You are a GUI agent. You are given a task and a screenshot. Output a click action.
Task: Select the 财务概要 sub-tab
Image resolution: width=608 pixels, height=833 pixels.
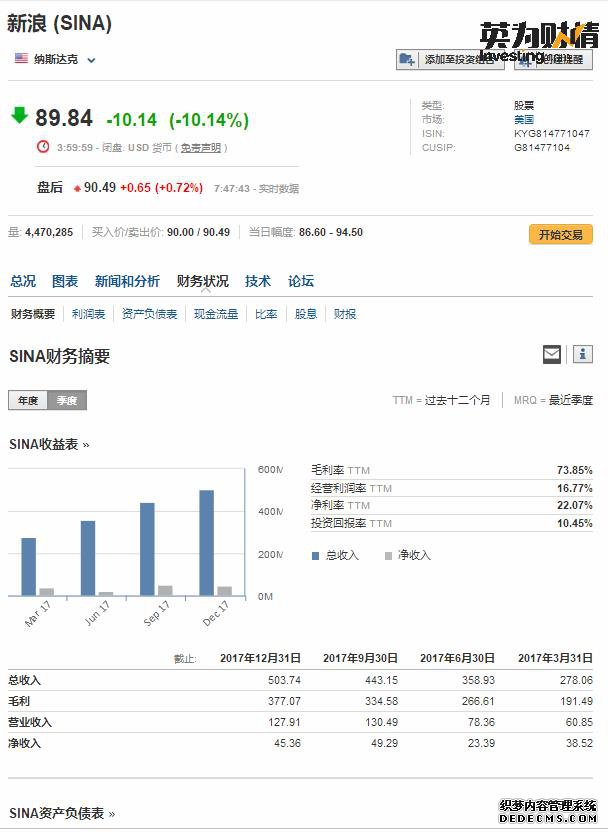[32, 314]
